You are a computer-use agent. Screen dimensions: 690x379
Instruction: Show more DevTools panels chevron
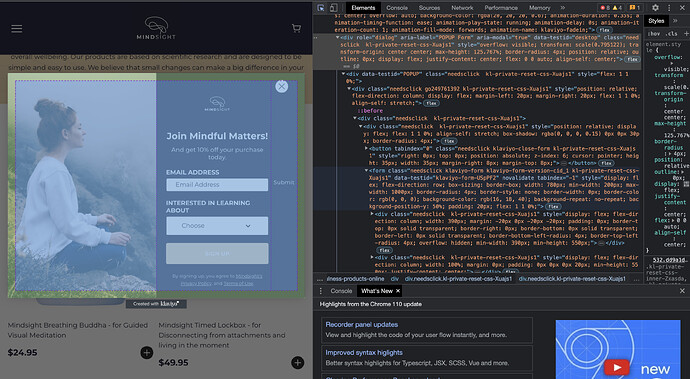(562, 7)
